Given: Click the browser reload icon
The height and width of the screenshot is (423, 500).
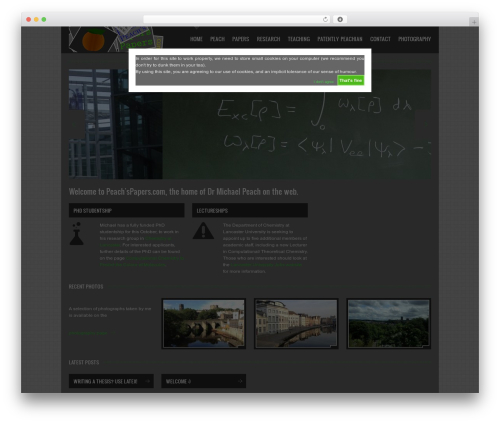Looking at the screenshot, I should click(x=325, y=19).
